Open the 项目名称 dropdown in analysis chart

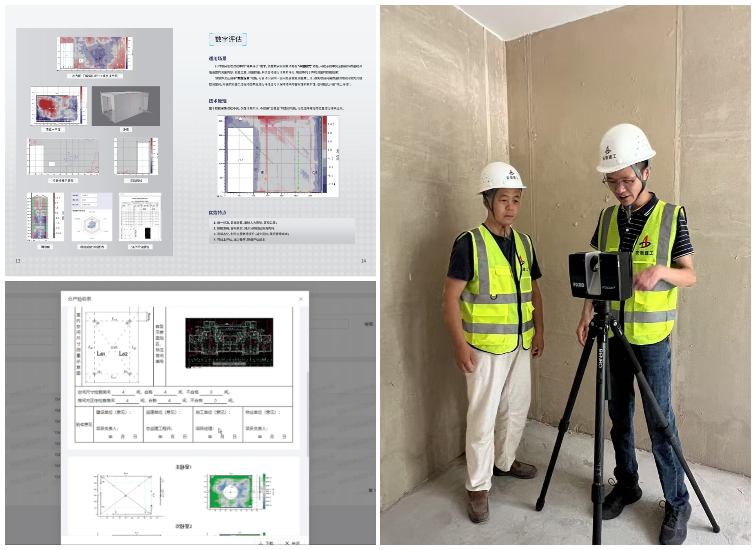coord(89,200)
